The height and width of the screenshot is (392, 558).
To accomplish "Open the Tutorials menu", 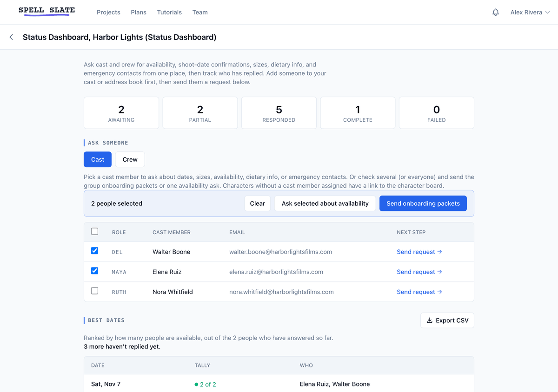I will tap(169, 13).
